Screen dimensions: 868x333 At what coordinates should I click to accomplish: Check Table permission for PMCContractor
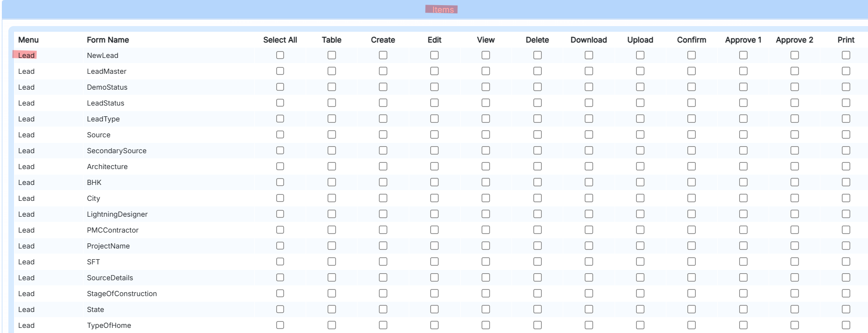[331, 230]
